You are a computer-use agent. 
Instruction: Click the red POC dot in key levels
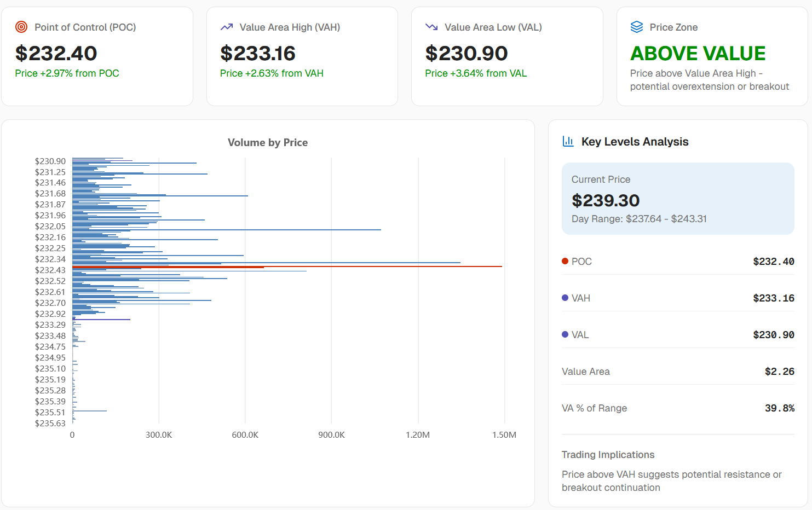565,261
